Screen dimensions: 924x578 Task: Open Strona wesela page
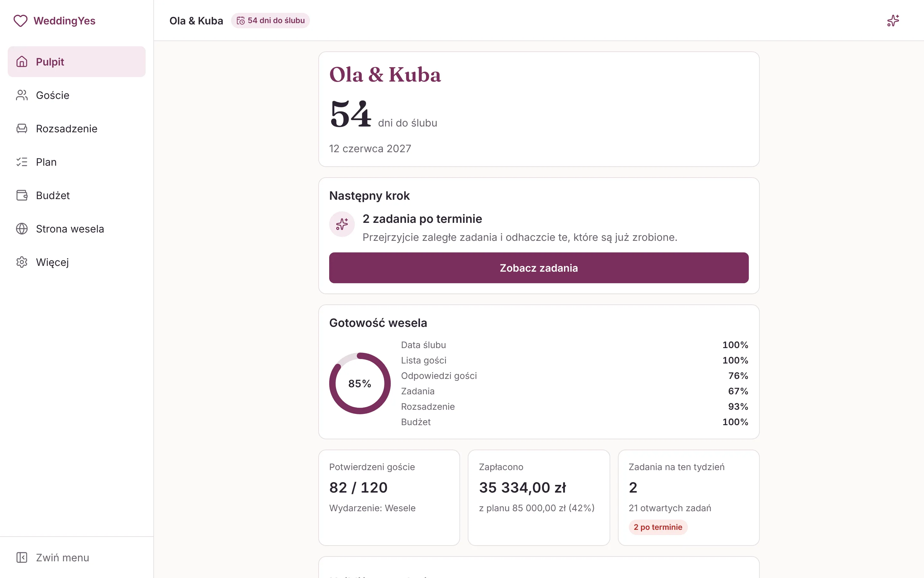(x=76, y=229)
